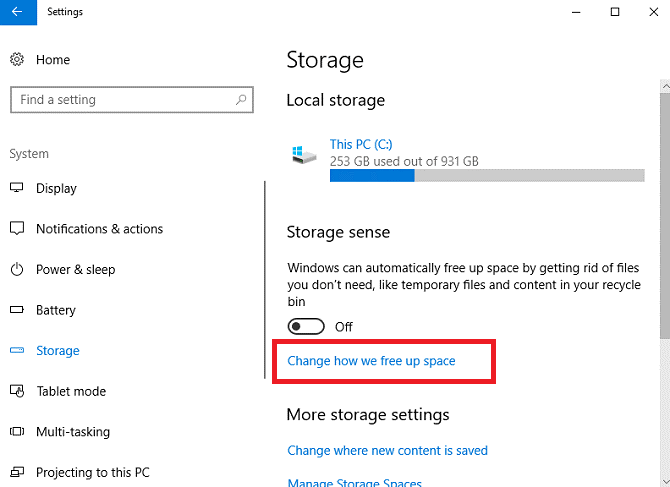The height and width of the screenshot is (487, 670).
Task: Click the 'Local storage' heading
Action: 336,100
